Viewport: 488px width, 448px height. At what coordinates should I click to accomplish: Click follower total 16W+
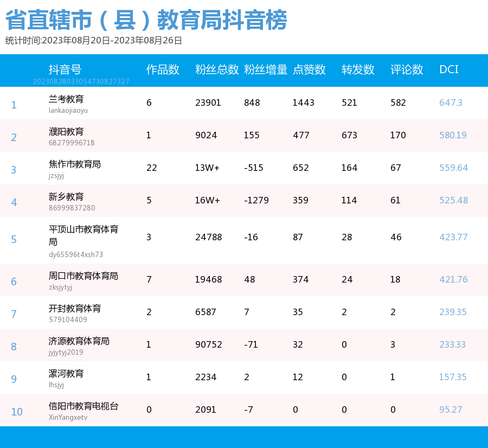click(x=207, y=200)
